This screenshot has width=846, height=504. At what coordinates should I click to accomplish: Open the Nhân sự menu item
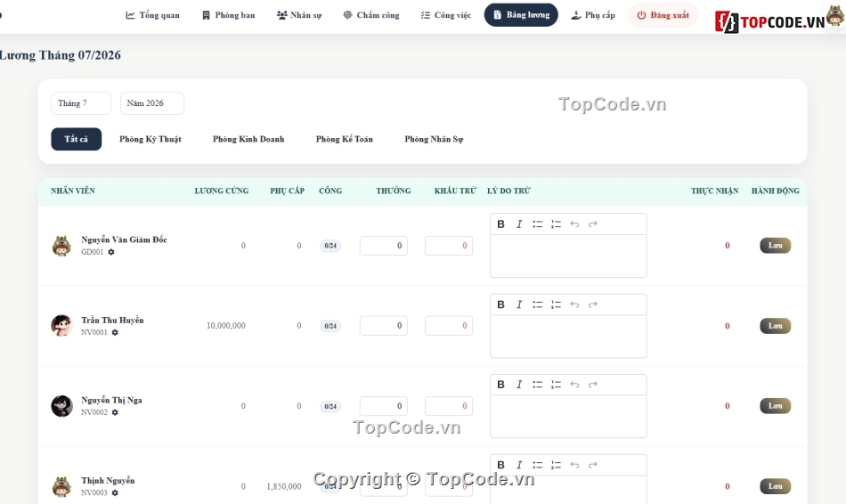coord(299,15)
